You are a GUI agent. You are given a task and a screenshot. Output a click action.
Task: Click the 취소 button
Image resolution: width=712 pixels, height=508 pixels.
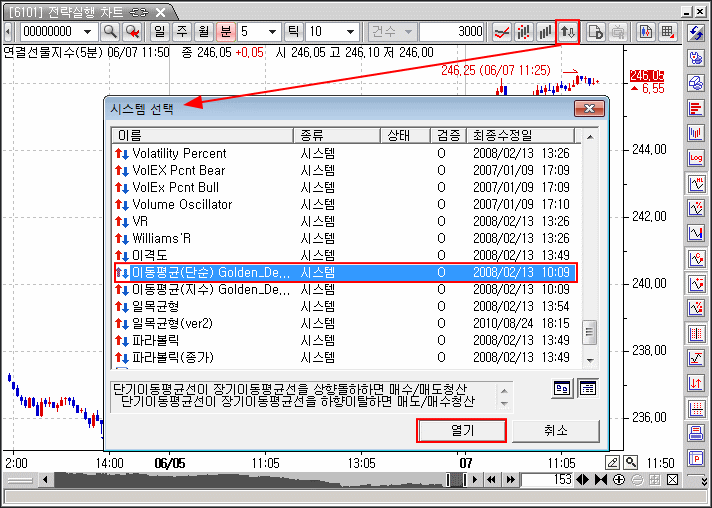point(555,430)
